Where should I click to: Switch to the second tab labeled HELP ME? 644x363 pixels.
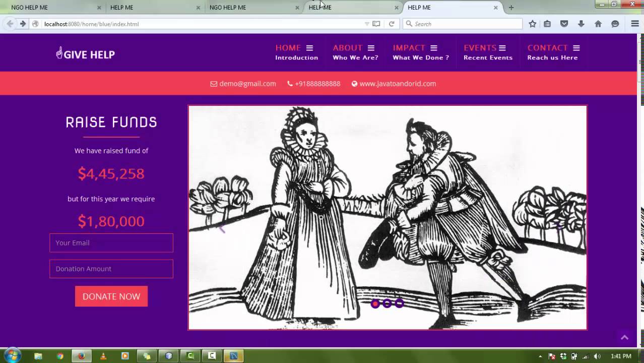coord(152,8)
